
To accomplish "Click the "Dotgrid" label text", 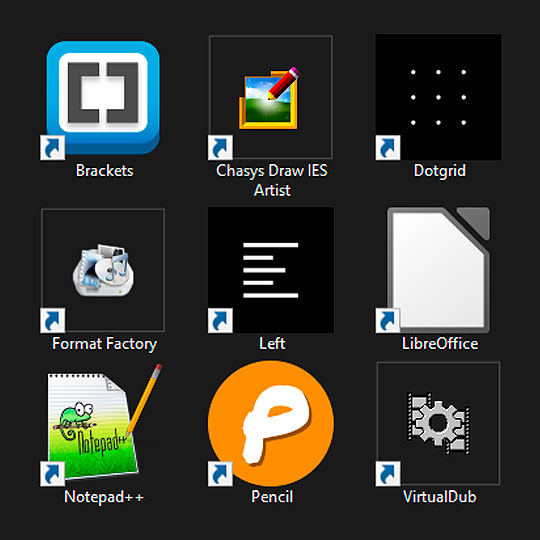I will (440, 171).
